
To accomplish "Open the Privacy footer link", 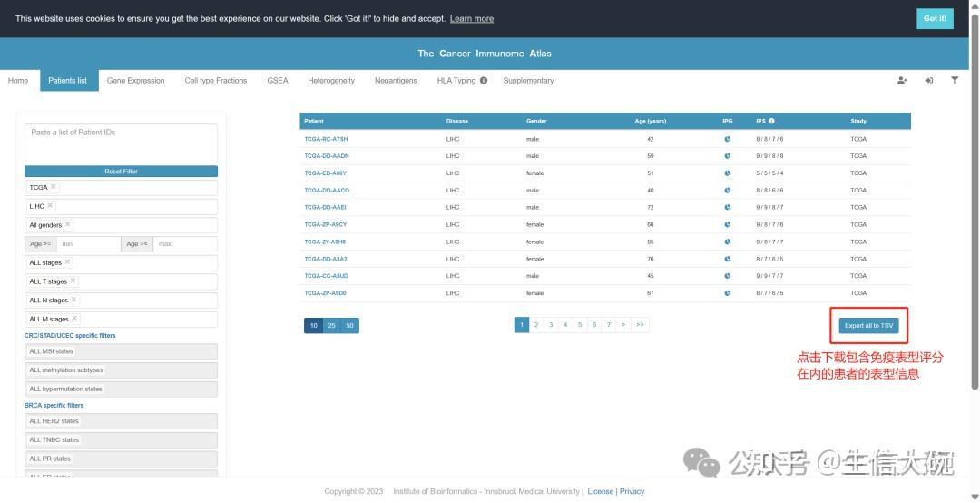I will point(632,492).
